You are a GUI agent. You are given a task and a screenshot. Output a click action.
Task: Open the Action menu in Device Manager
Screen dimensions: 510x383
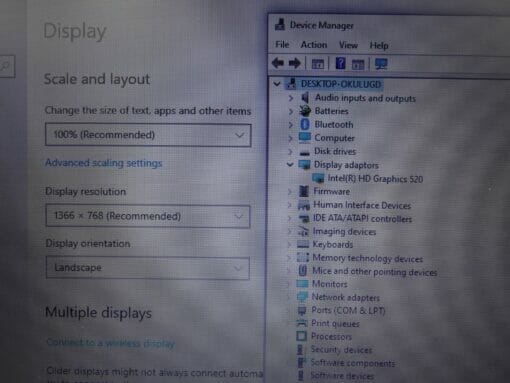pos(314,45)
